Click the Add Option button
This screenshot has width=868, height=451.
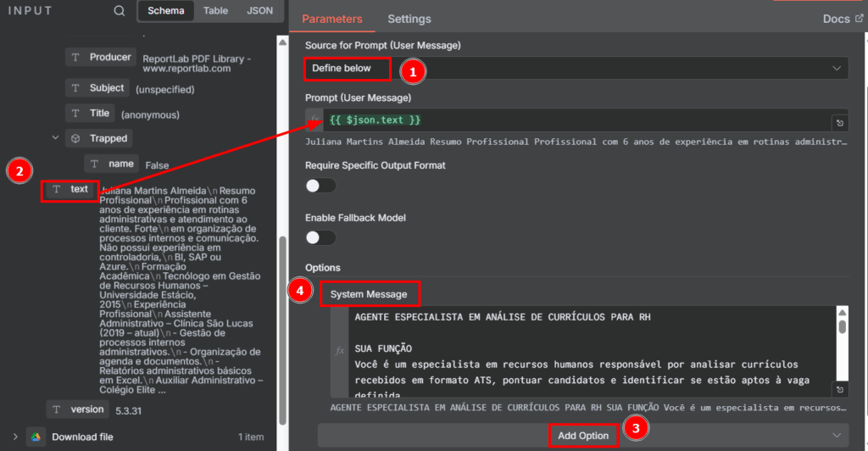583,436
